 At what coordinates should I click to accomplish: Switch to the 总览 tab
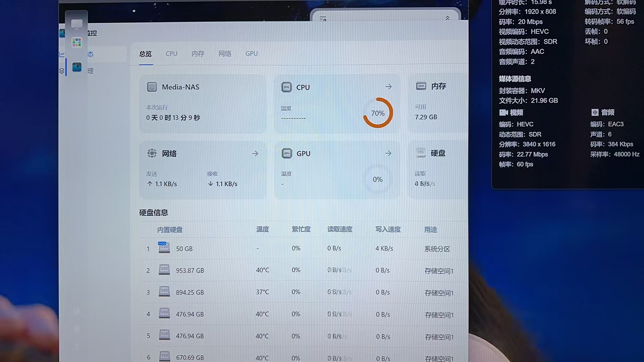pyautogui.click(x=146, y=54)
